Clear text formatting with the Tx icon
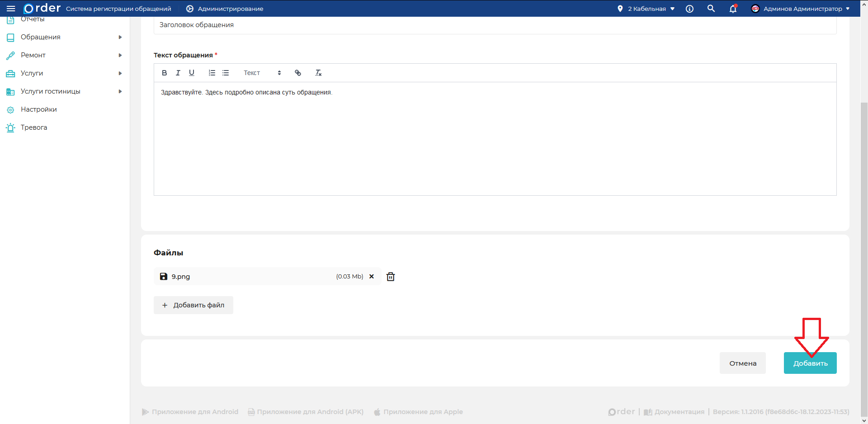 tap(318, 73)
